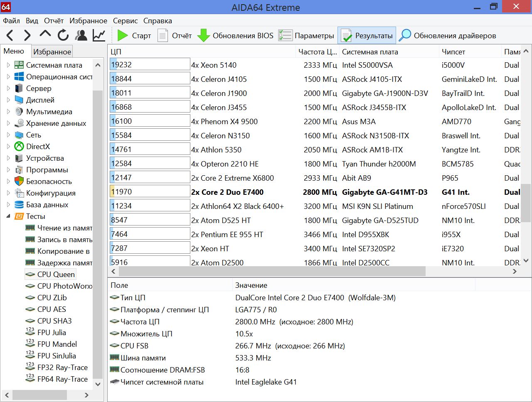Click the sidebar tree vertical scrollbar thumb
Screen dimensions: 532x402
tap(98, 235)
